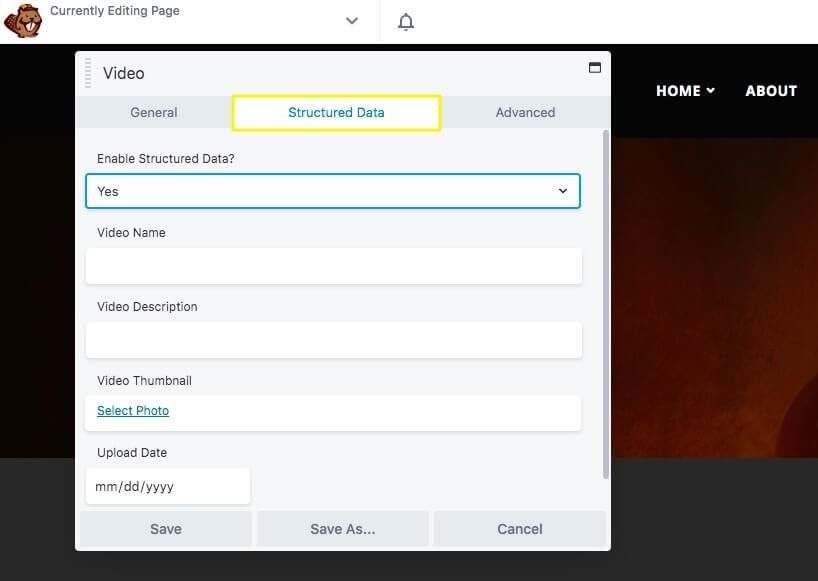Open the Advanced tab
818x581 pixels.
[x=525, y=112]
